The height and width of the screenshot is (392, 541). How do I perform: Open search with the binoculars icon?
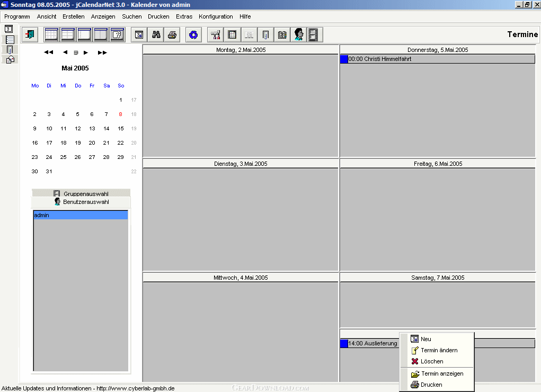(156, 34)
